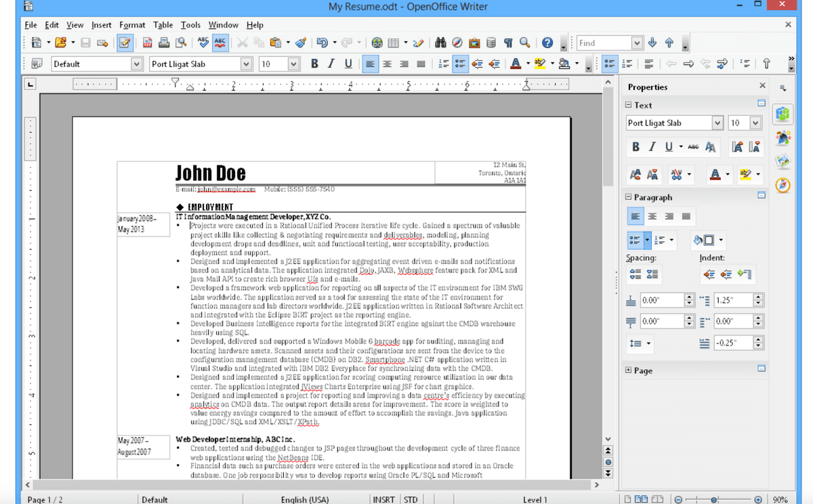813x504 pixels.
Task: Toggle AutoSpellcheck on or off
Action: (219, 41)
